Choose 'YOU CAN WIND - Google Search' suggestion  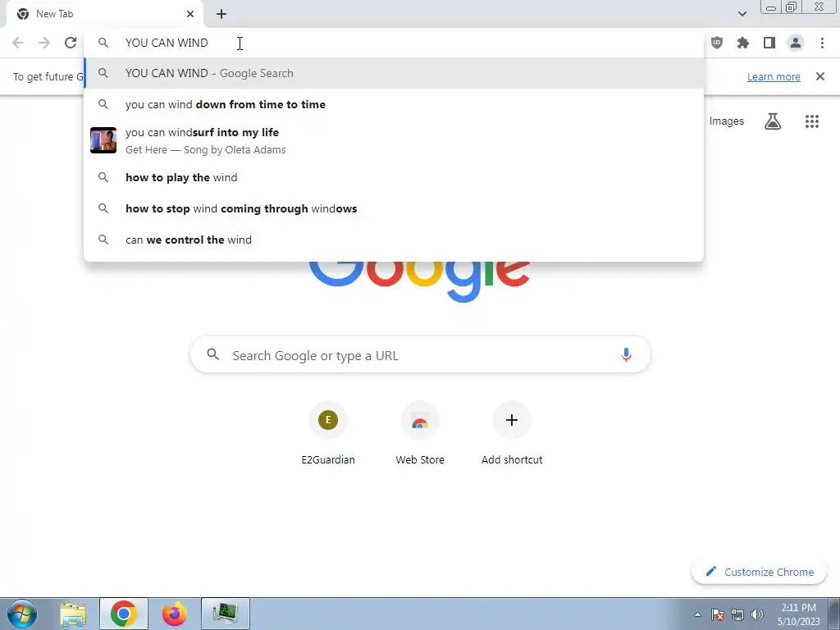(394, 73)
